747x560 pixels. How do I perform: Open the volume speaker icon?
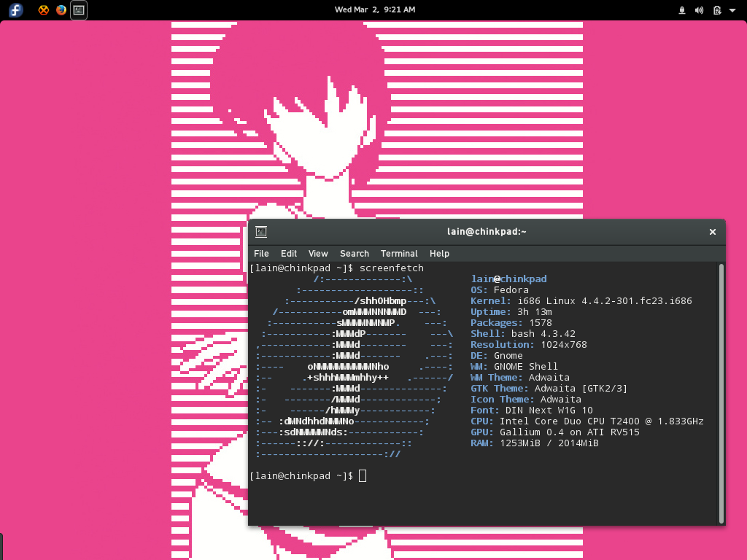(700, 10)
